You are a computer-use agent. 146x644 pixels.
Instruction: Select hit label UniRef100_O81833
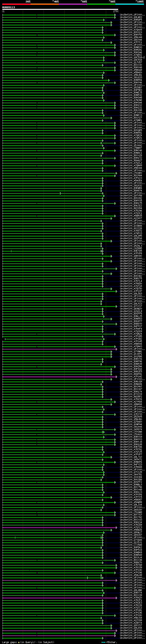point(131,78)
